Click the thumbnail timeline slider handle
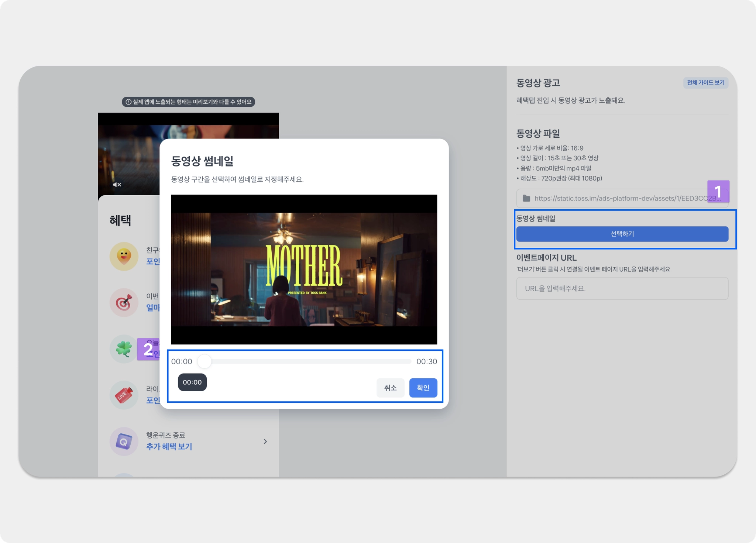 coord(204,361)
